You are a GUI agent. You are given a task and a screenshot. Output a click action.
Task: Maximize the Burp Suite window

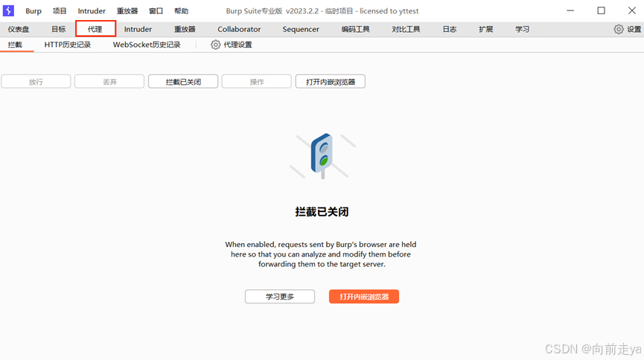coord(602,10)
